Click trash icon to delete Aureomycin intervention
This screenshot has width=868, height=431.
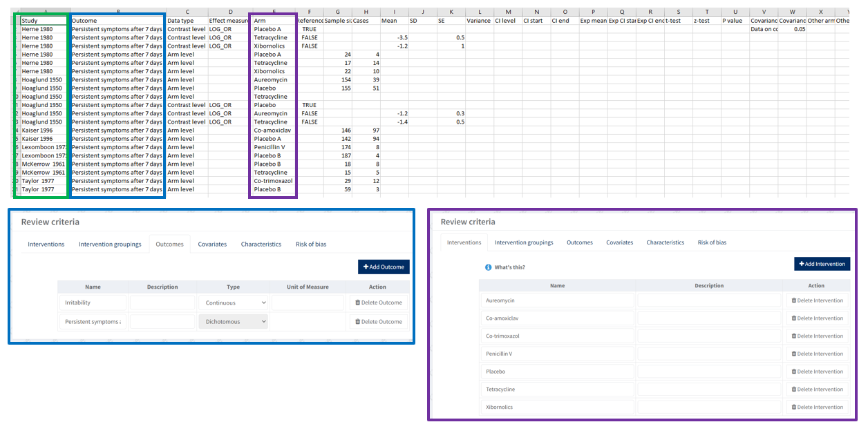click(x=793, y=300)
